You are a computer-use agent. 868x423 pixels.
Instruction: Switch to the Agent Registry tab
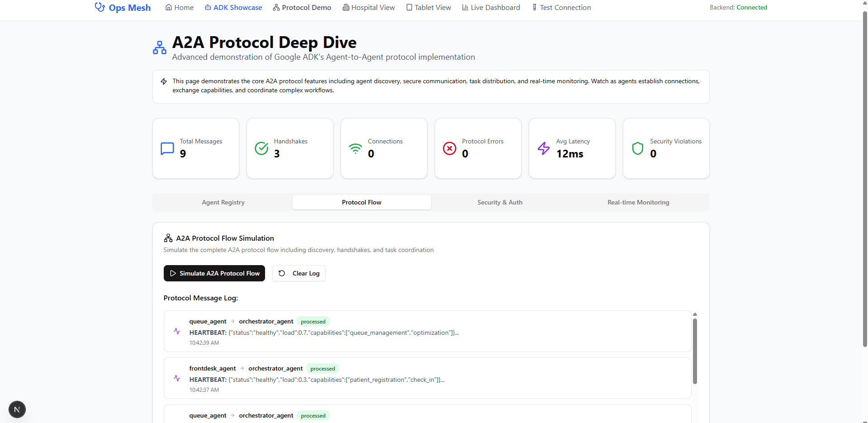coord(223,202)
